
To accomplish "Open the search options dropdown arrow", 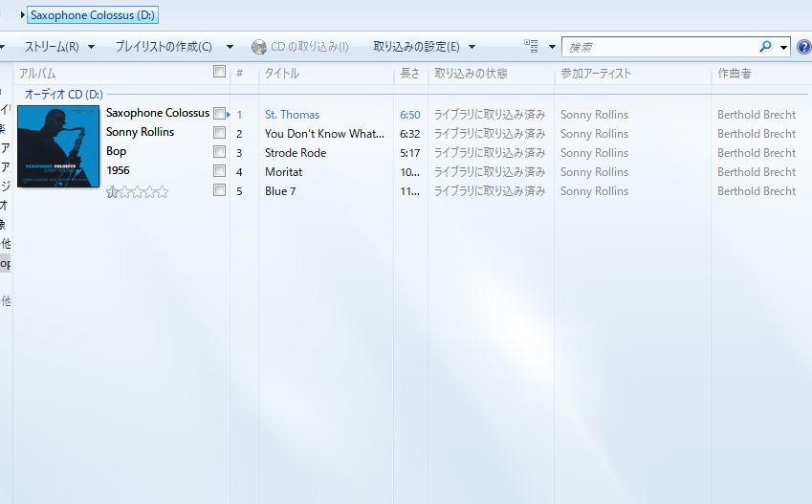I will coord(783,48).
